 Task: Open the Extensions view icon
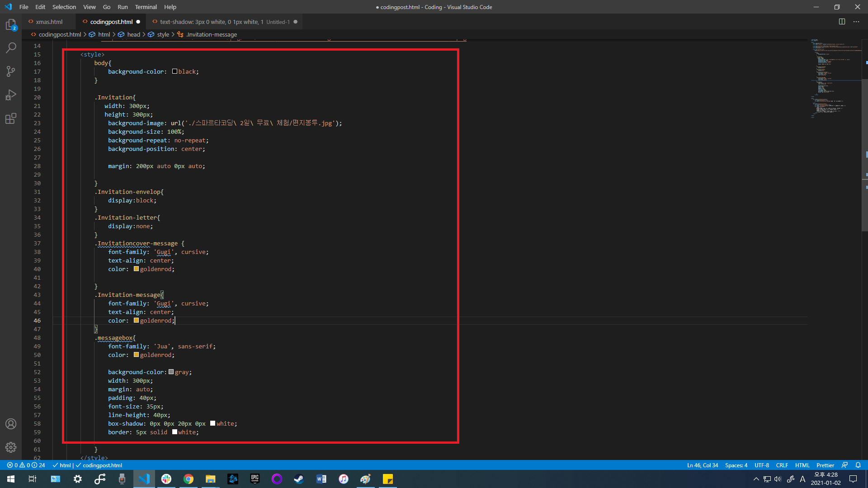click(11, 118)
